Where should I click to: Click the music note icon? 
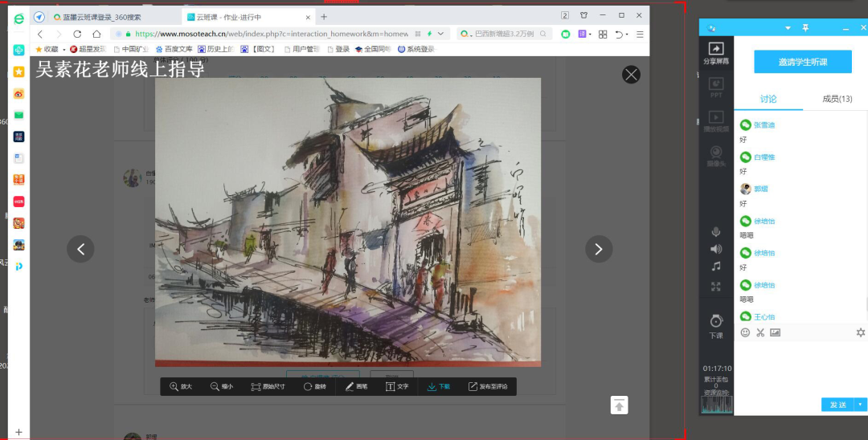click(716, 267)
